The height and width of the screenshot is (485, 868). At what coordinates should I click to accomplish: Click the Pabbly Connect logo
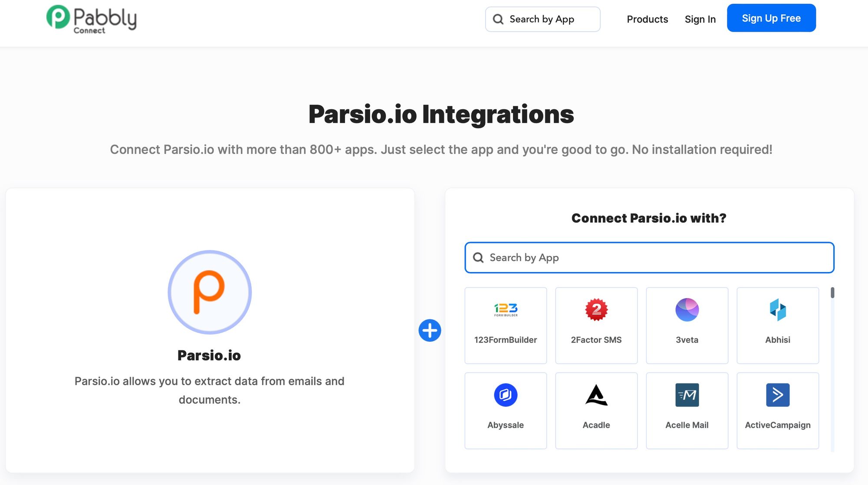[x=92, y=19]
